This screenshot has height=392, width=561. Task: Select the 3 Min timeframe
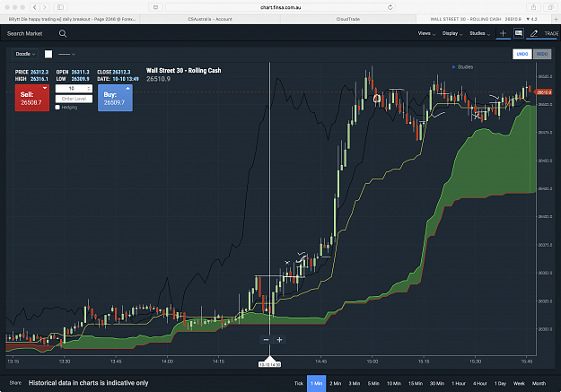355,383
